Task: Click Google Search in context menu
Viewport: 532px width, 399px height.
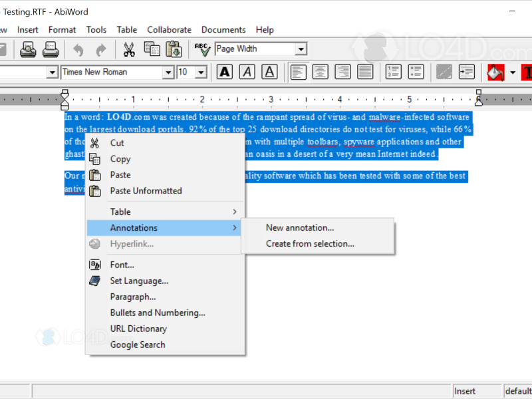Action: pos(165,344)
